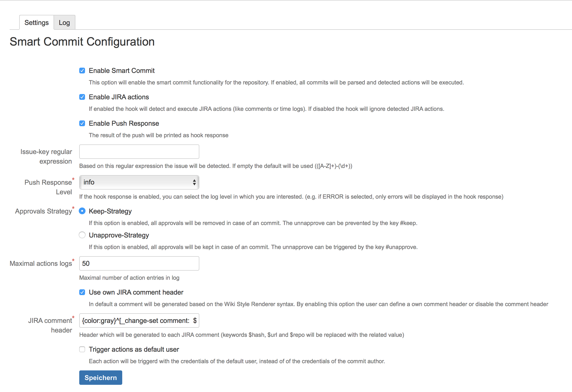Select the Settings tab

37,23
